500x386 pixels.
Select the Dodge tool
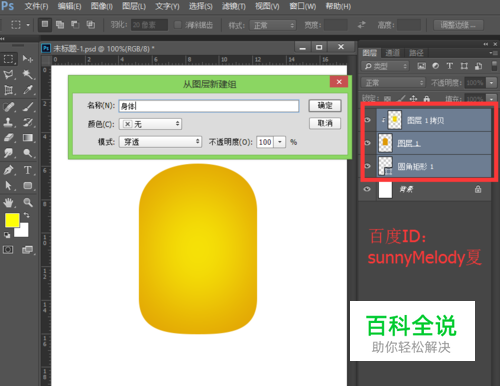28,153
